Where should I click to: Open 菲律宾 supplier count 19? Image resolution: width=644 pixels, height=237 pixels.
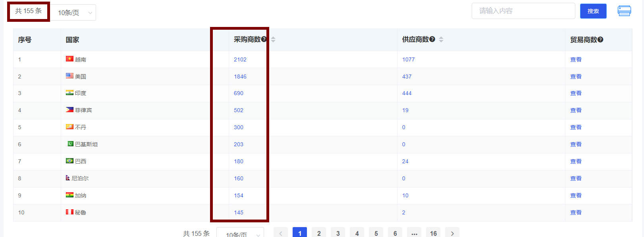tap(405, 110)
